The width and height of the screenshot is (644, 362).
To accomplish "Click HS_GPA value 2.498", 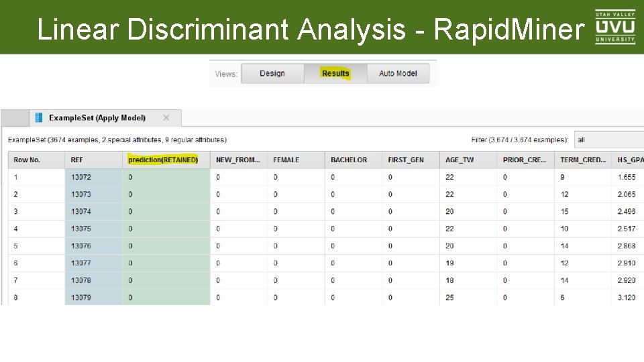I will click(x=627, y=212).
